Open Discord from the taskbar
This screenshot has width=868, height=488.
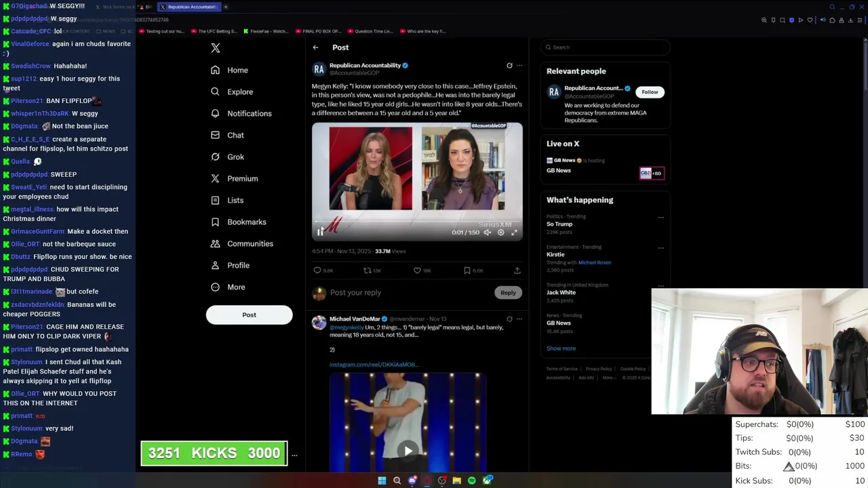[412, 481]
